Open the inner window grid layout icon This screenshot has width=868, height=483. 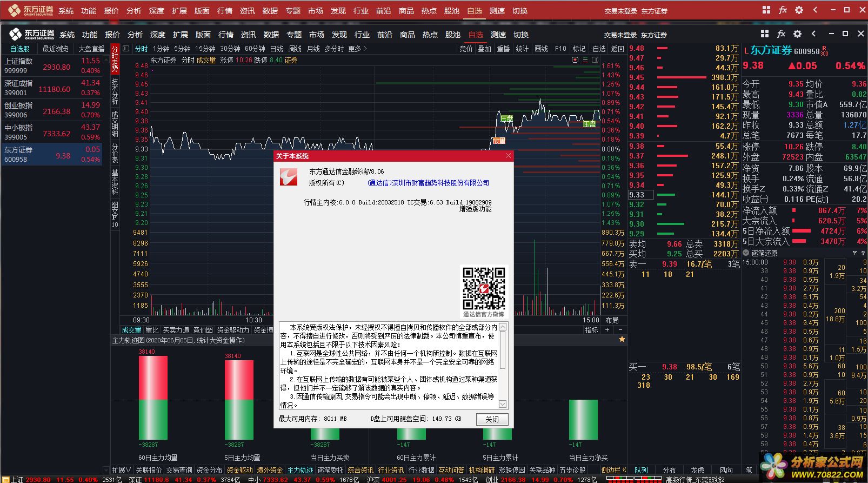click(764, 34)
